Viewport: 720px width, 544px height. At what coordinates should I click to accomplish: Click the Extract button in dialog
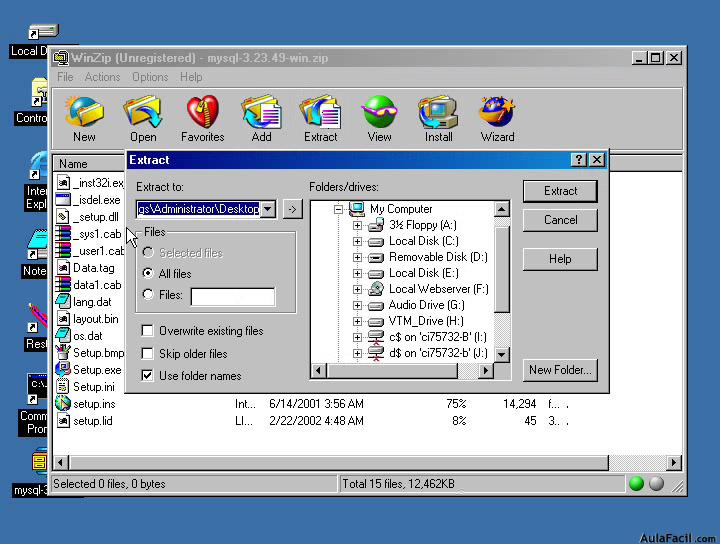pos(560,191)
